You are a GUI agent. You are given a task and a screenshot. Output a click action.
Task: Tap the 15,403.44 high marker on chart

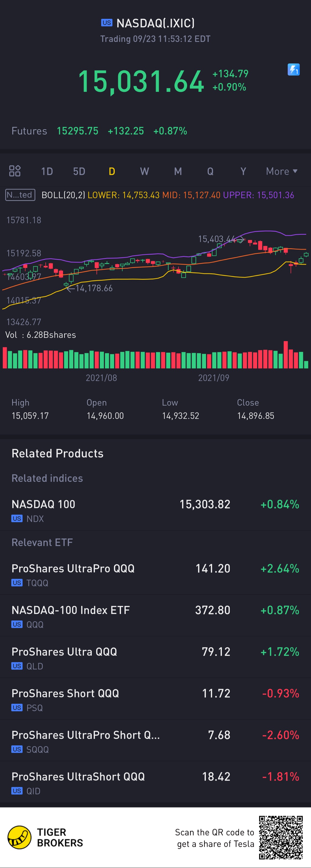click(x=217, y=239)
